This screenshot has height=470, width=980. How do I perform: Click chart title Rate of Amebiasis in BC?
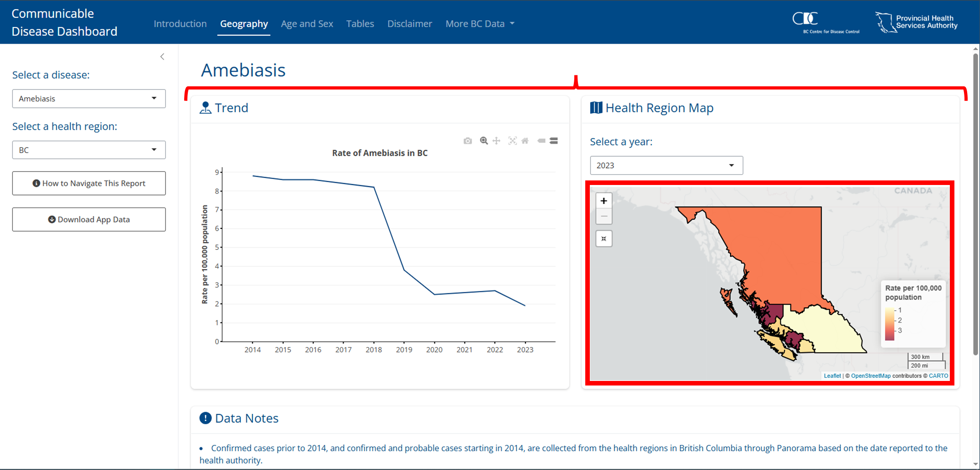pos(380,153)
